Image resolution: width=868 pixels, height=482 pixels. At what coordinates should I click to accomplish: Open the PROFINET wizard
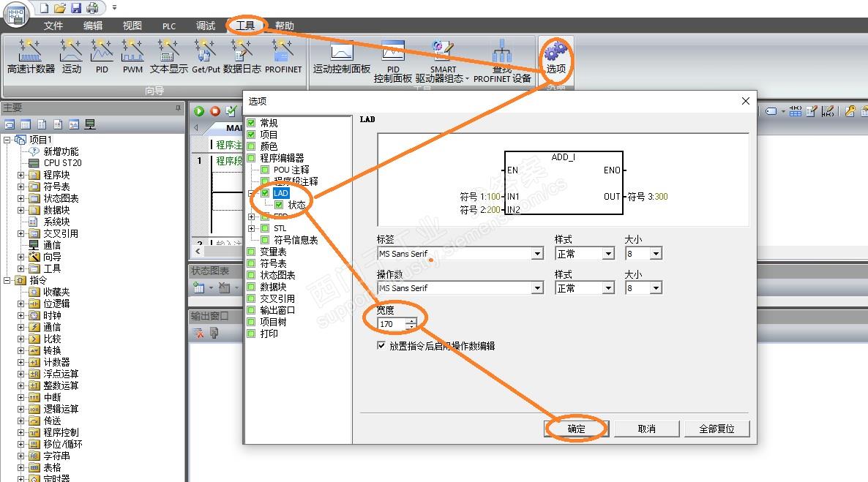tap(283, 56)
